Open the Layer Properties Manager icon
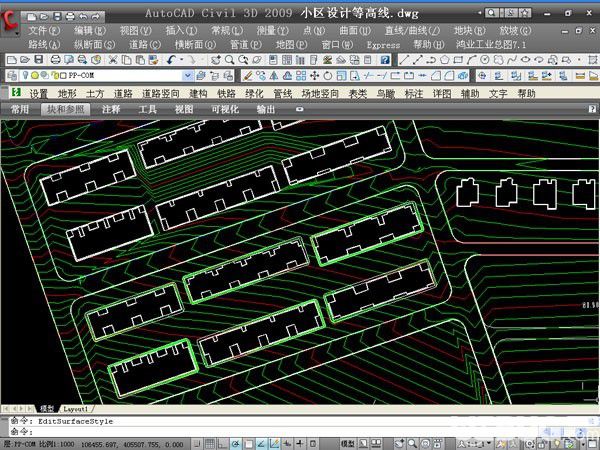This screenshot has height=450, width=600. 12,75
